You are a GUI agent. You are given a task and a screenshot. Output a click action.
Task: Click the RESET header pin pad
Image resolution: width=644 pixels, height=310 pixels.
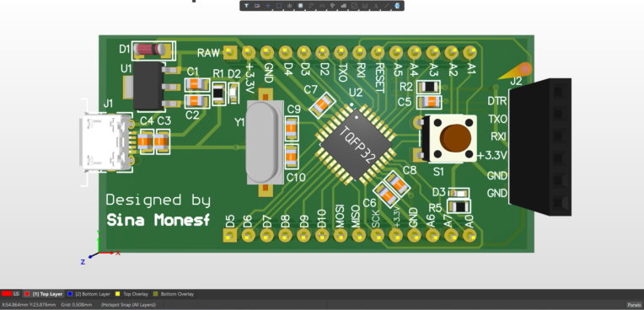378,52
